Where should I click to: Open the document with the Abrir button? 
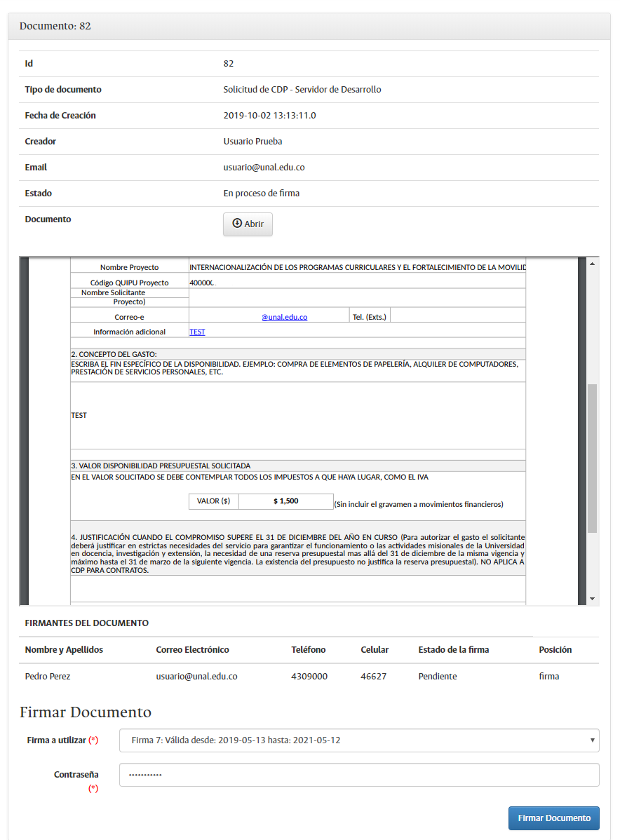click(248, 224)
